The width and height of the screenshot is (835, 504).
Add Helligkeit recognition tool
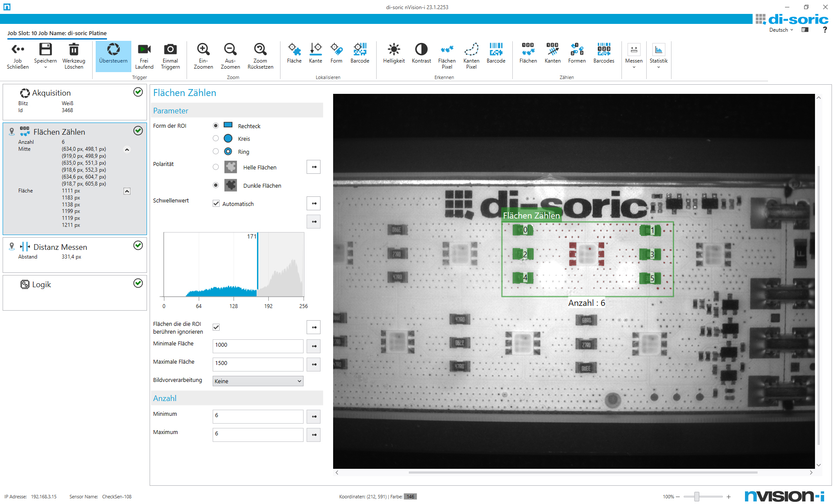click(394, 53)
